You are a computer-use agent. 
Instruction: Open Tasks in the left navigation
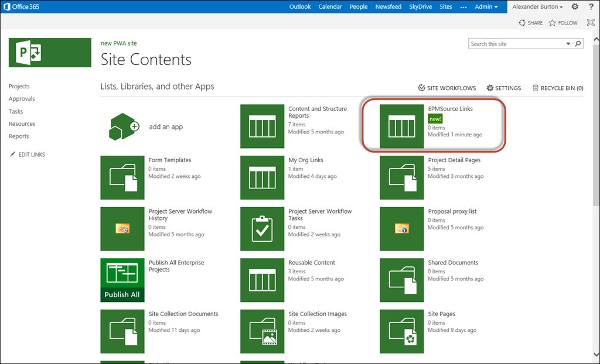[16, 111]
